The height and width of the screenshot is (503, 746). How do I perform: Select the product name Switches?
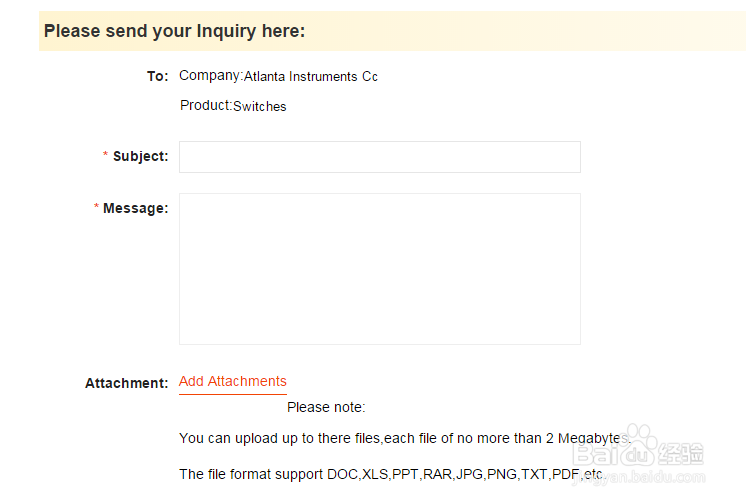pyautogui.click(x=260, y=107)
